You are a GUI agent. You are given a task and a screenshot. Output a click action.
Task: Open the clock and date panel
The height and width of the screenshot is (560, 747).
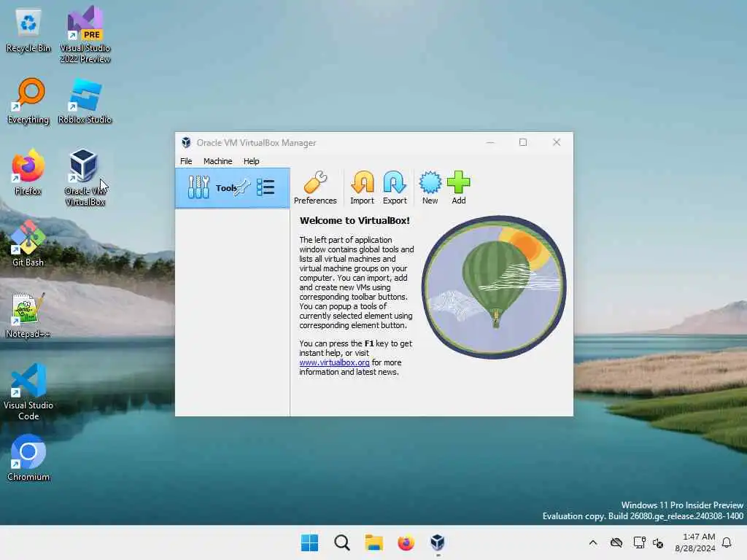tap(695, 542)
